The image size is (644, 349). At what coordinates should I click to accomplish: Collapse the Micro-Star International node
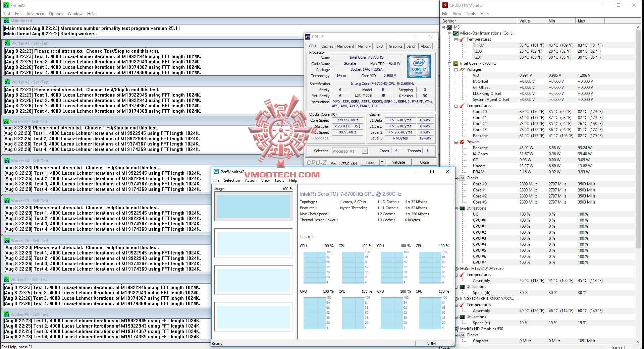(450, 33)
